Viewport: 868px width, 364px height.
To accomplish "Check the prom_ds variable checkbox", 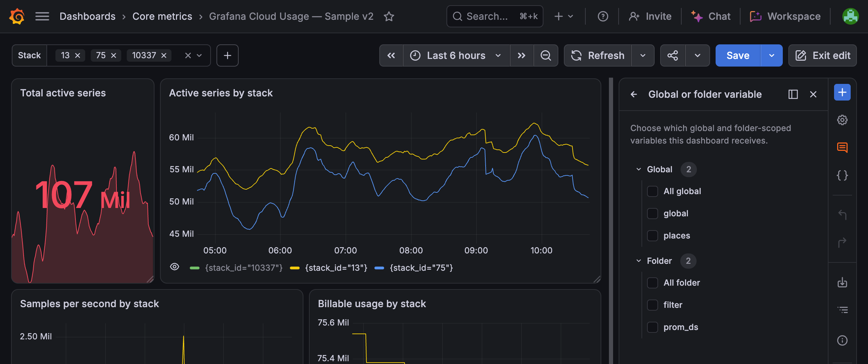I will click(653, 327).
